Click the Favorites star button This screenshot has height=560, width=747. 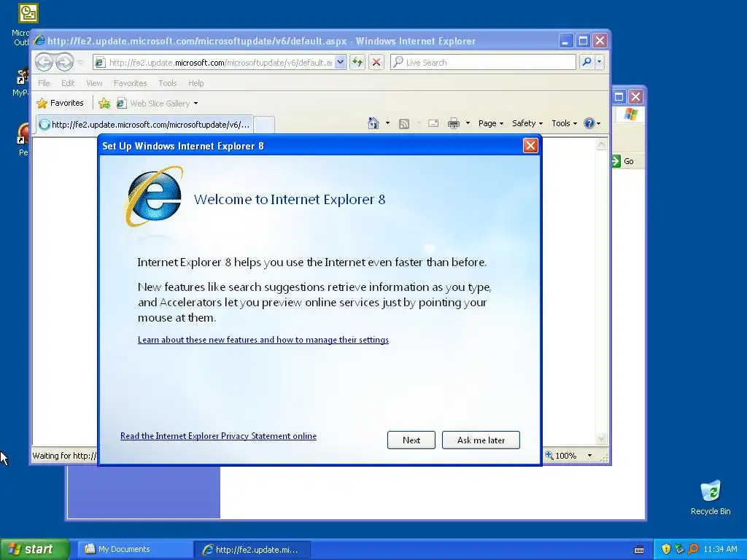click(60, 103)
